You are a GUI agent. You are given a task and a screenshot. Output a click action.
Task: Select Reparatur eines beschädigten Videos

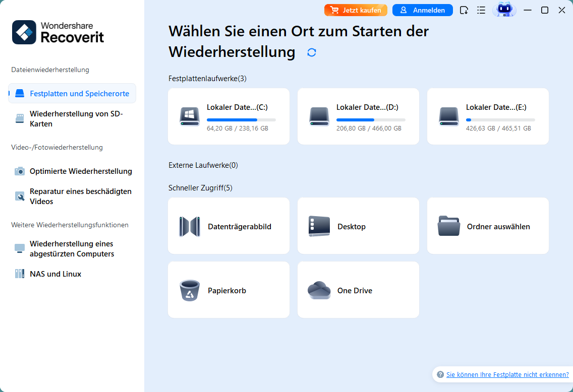(x=72, y=197)
